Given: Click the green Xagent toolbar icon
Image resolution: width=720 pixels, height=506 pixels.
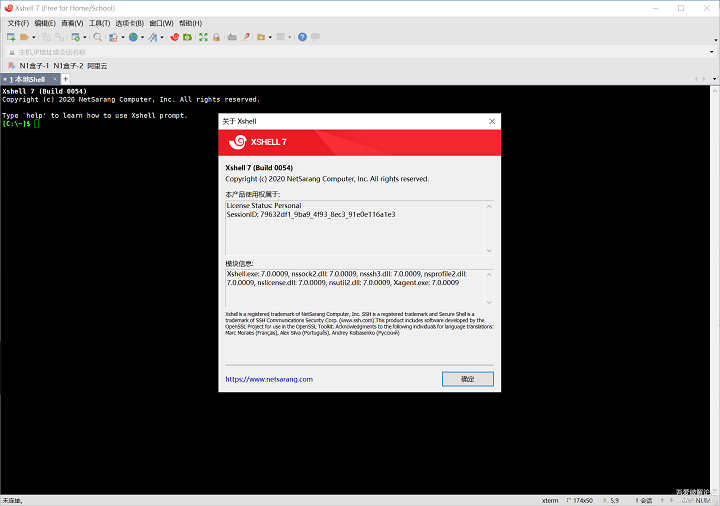Looking at the screenshot, I should [x=187, y=37].
